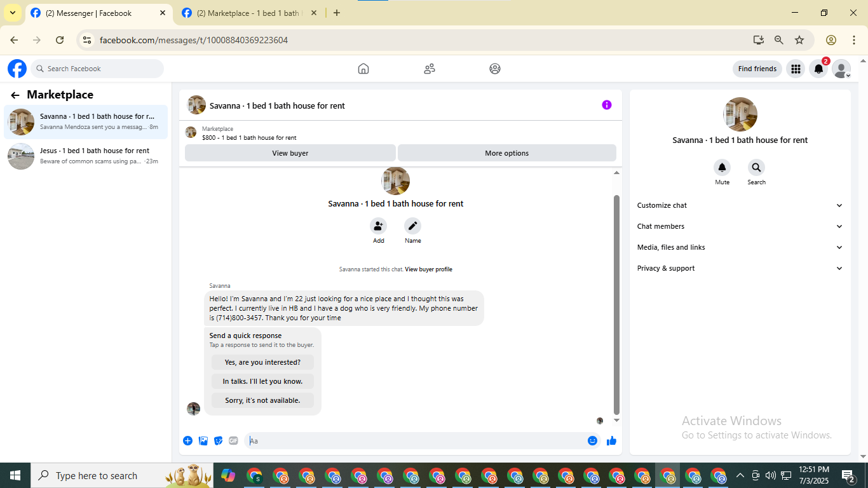Screen dimensions: 868x488
Task: Expand the Customize chat section
Action: click(x=740, y=205)
